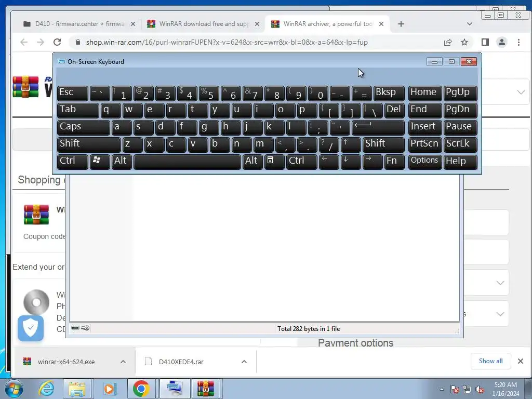This screenshot has height=399, width=532.
Task: Open the Chrome profile avatar icon
Action: pyautogui.click(x=501, y=42)
